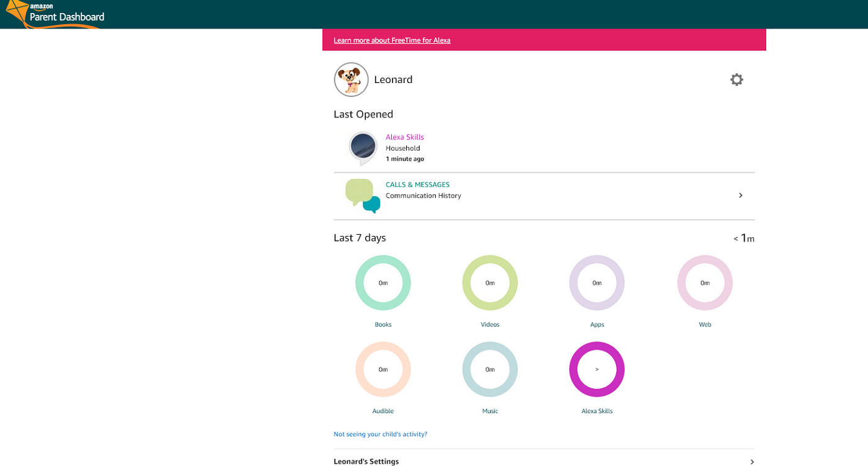Open Leonard's settings gear icon

(737, 79)
